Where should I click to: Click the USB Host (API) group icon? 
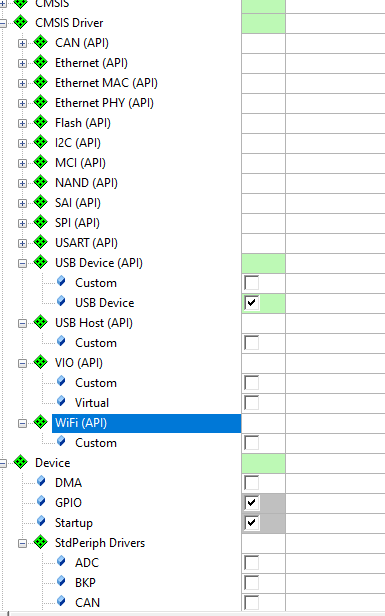click(40, 323)
